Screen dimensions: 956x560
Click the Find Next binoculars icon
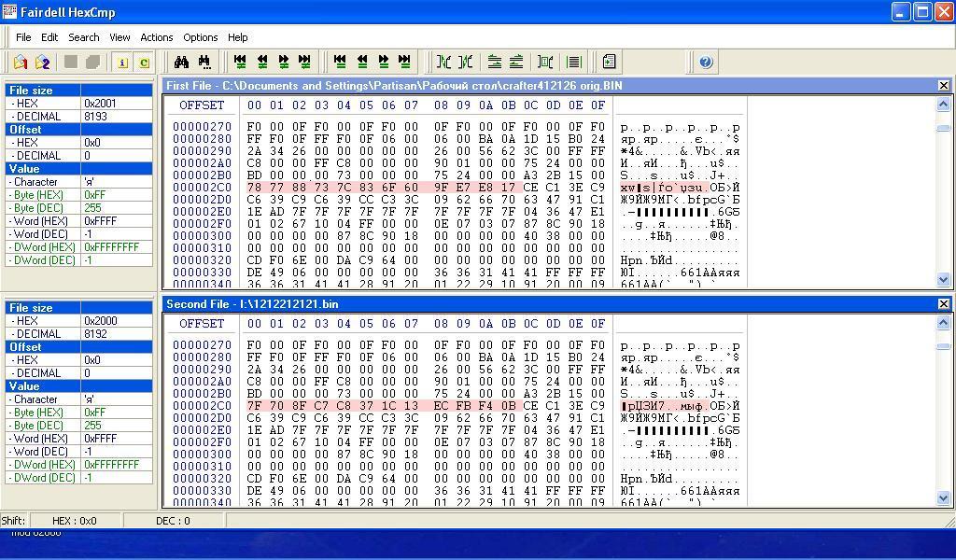pyautogui.click(x=204, y=62)
